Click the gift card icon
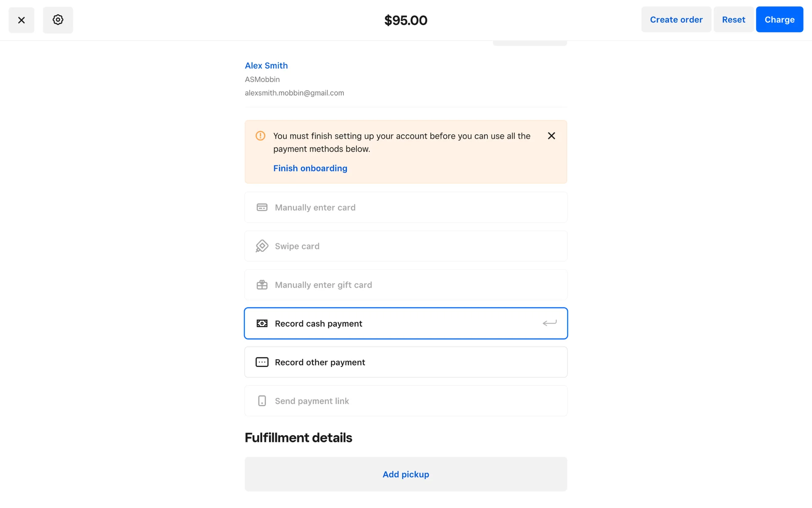 point(262,285)
